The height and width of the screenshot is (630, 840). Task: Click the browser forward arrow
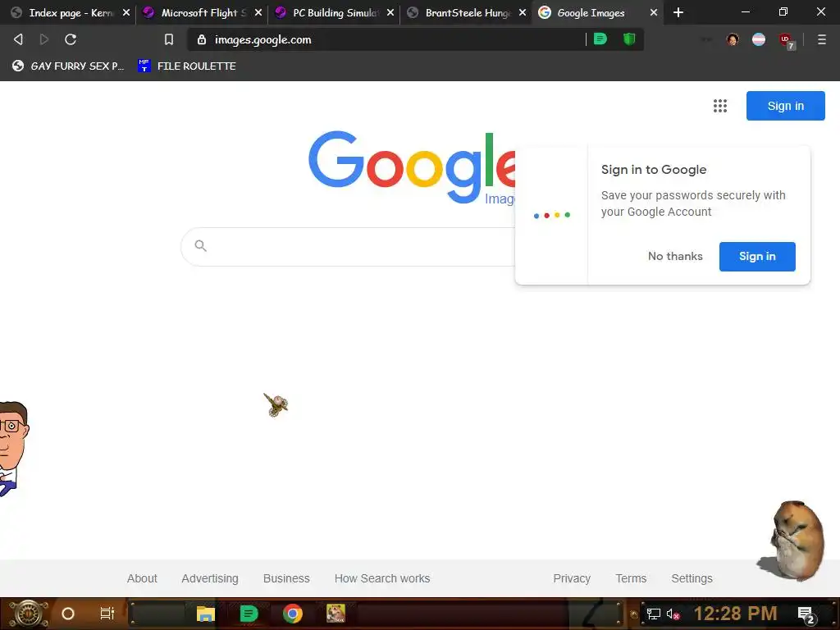click(44, 39)
